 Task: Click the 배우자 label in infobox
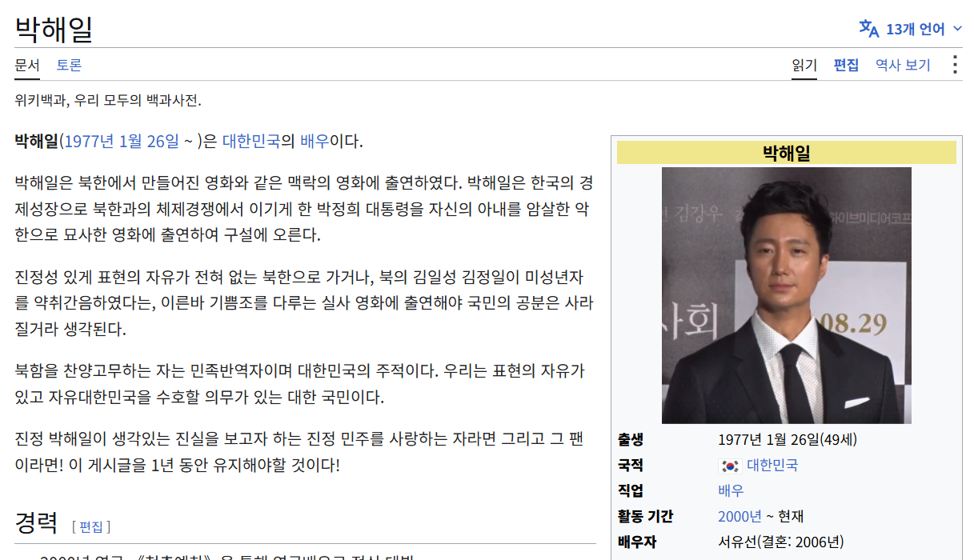[x=637, y=542]
